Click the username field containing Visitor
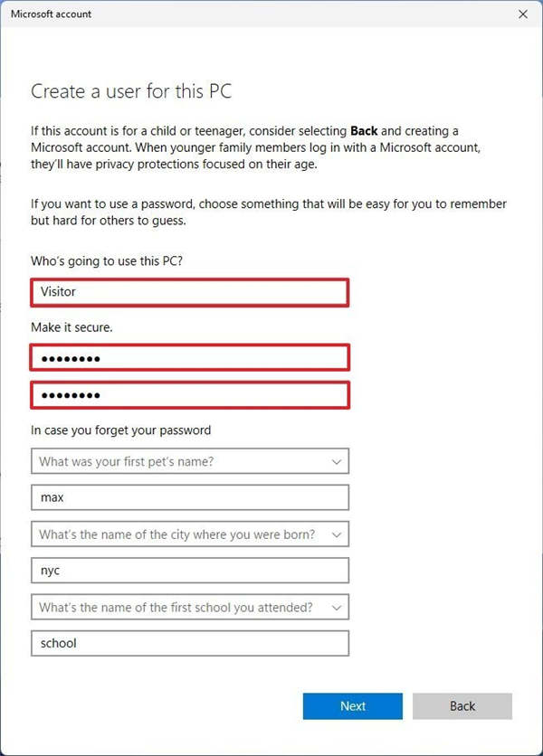Viewport: 543px width, 756px height. [x=189, y=293]
